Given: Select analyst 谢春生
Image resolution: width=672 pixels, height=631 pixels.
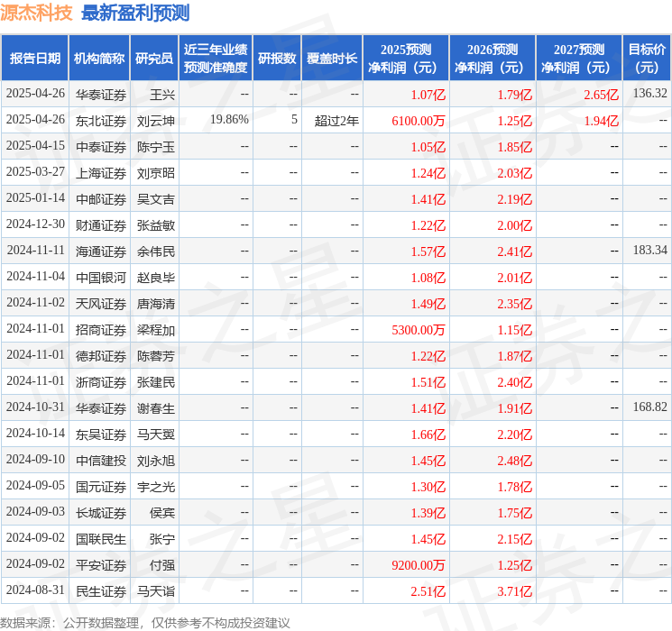Looking at the screenshot, I should point(156,408).
